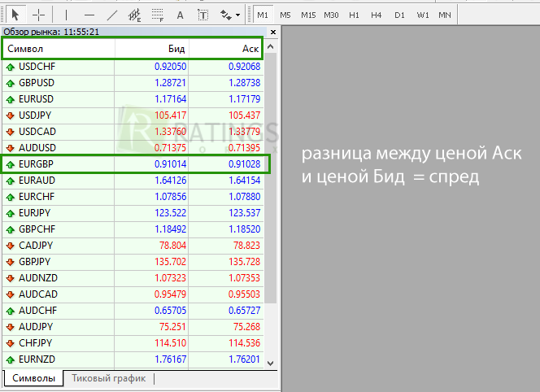
Task: Select the GBPUSD symbol
Action: (37, 83)
